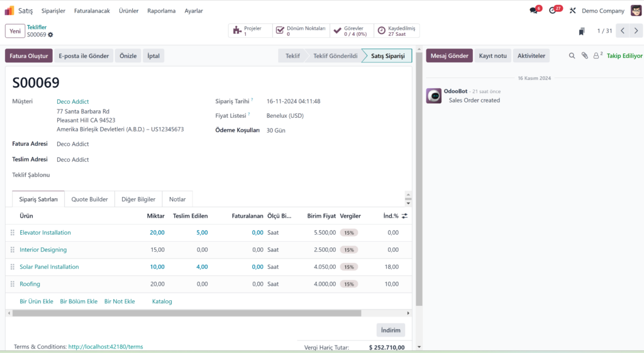This screenshot has height=353, width=644.
Task: Click the debug tools wrench icon
Action: click(x=572, y=11)
